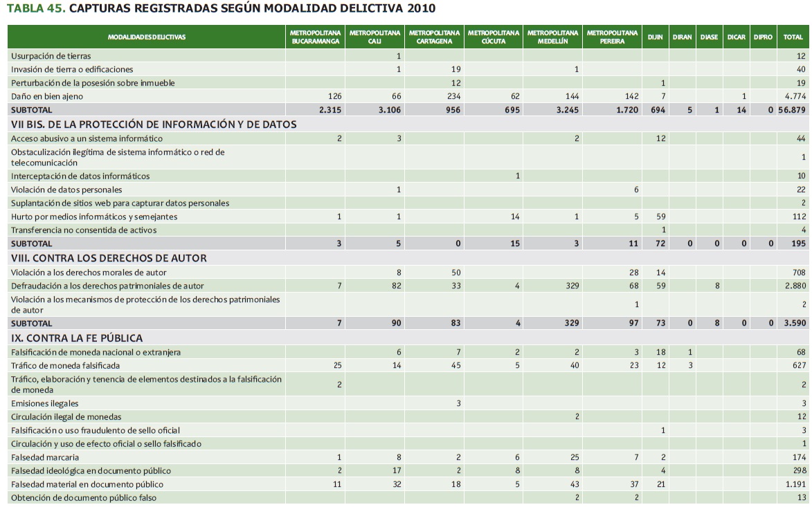Select the 'Daño en bien ajeno' row label
This screenshot has height=507, width=812.
[x=47, y=96]
